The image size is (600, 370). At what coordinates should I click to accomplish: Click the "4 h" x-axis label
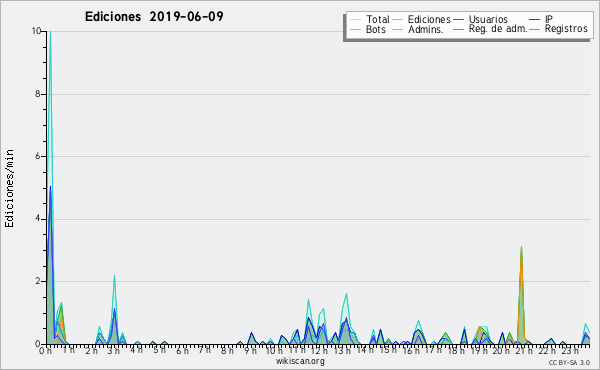pos(136,350)
